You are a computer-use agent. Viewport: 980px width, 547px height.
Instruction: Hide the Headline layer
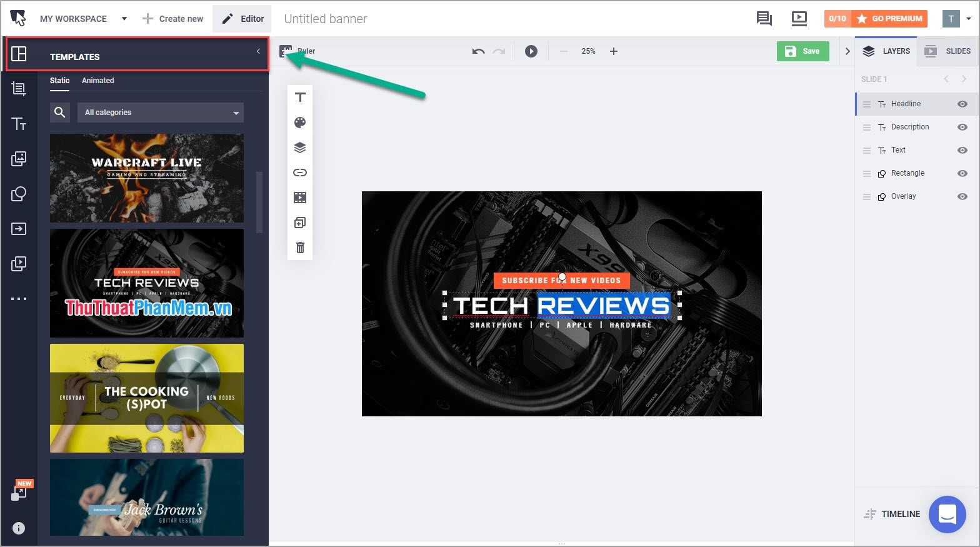coord(962,104)
